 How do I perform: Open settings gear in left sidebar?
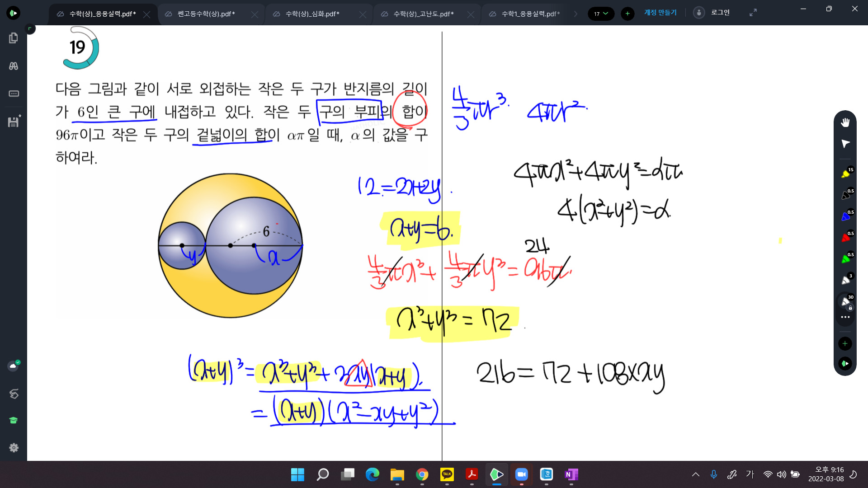point(14,447)
